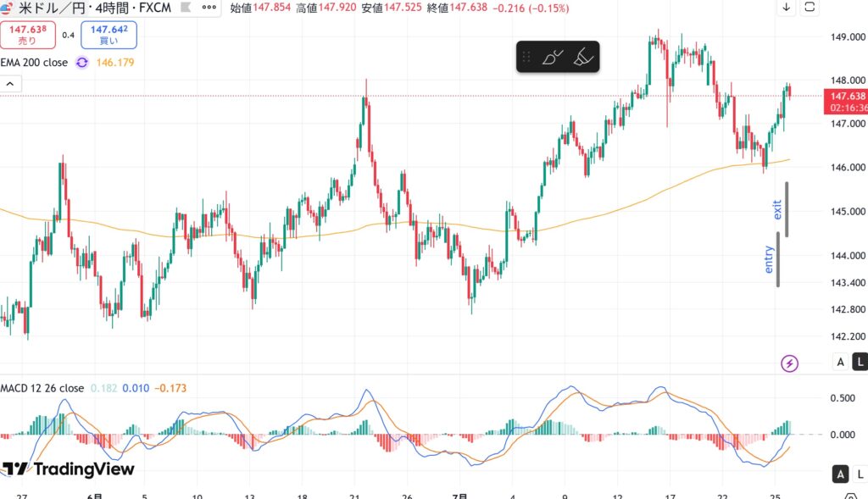
Task: Click the fullscreen frame icon at top right
Action: [x=810, y=7]
